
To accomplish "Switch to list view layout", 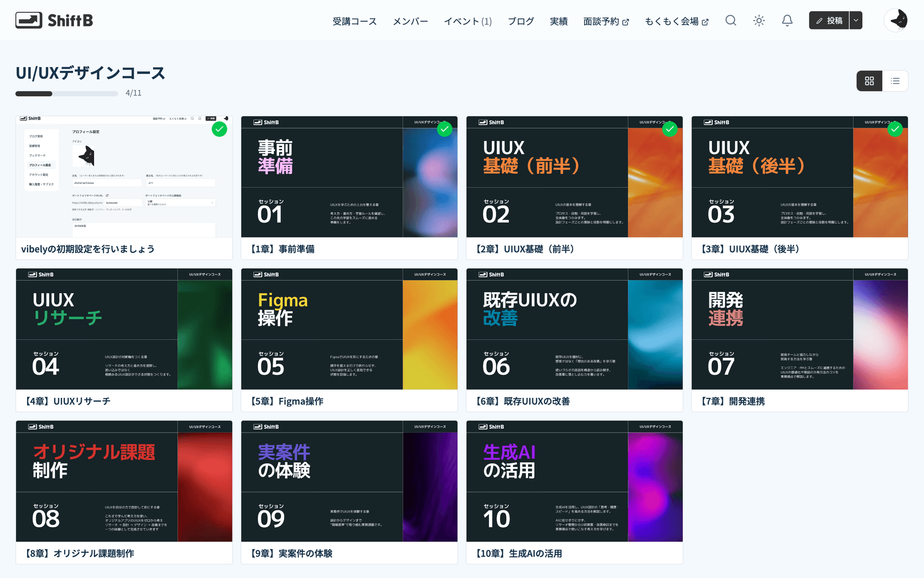I will coord(895,81).
